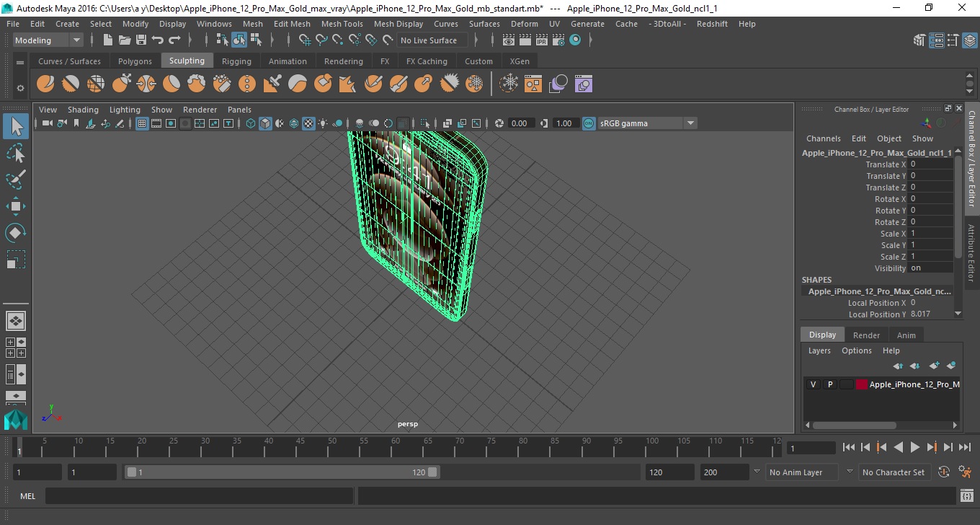Click the Translate X value field

[930, 164]
